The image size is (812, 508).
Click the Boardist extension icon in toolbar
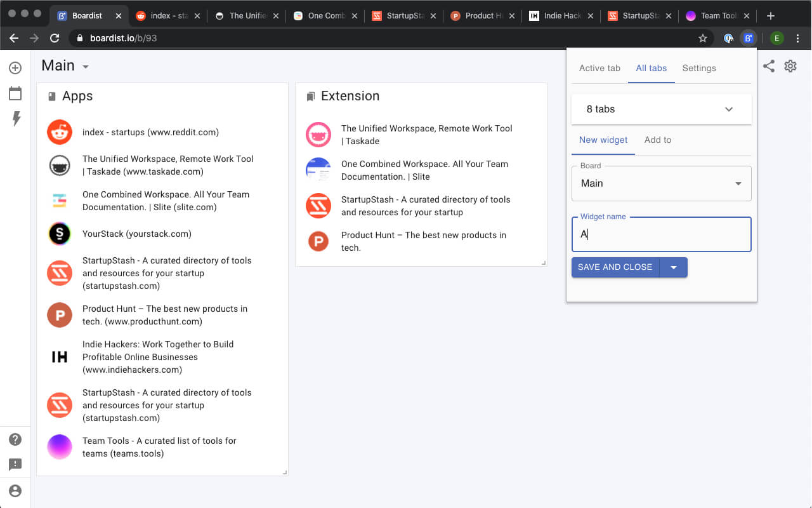pos(749,38)
